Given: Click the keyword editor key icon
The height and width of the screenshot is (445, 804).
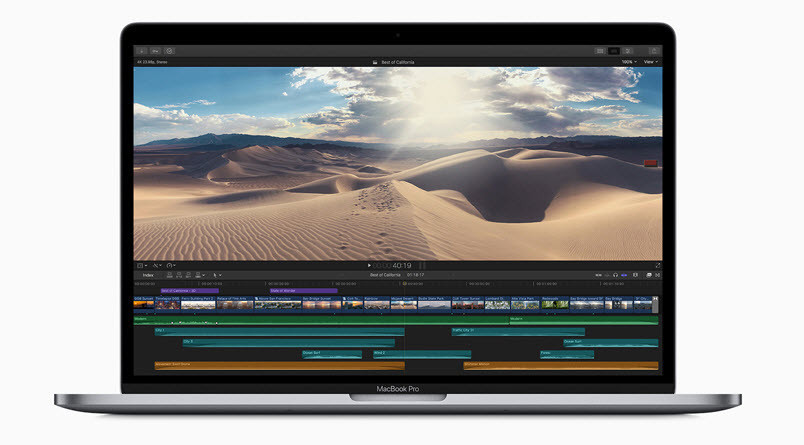Looking at the screenshot, I should (x=155, y=50).
